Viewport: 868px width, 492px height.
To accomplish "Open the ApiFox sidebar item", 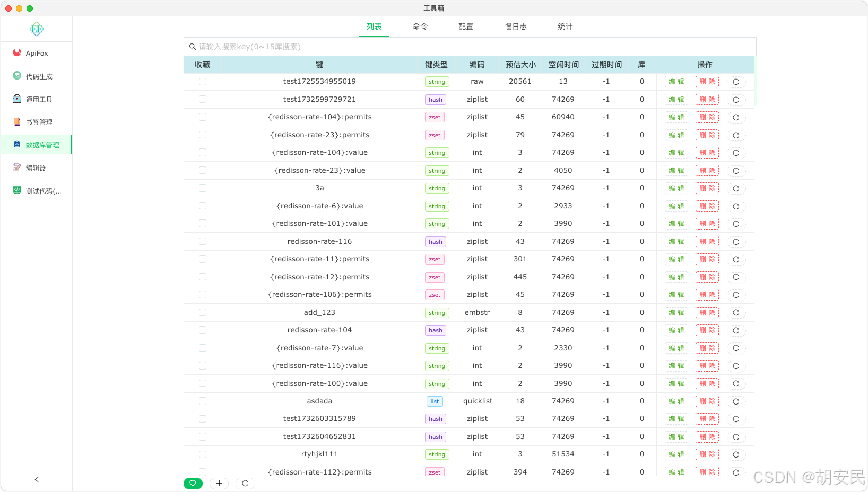I will [36, 53].
